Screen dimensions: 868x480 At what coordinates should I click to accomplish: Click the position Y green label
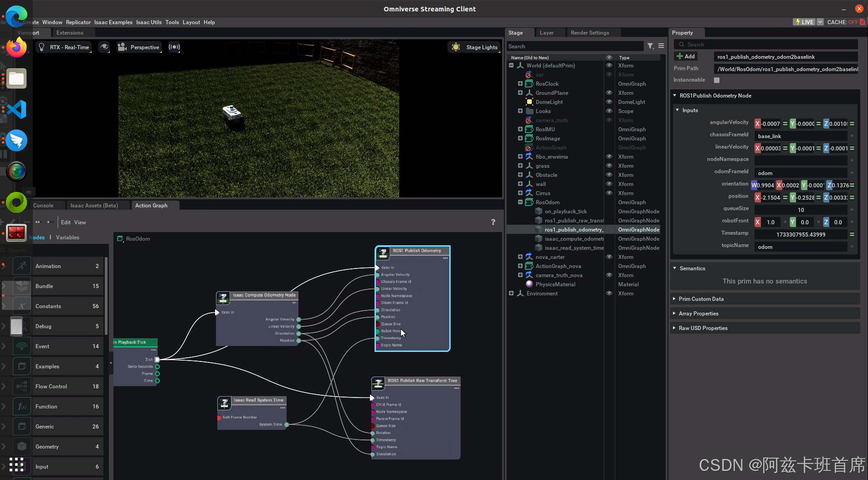click(x=793, y=197)
